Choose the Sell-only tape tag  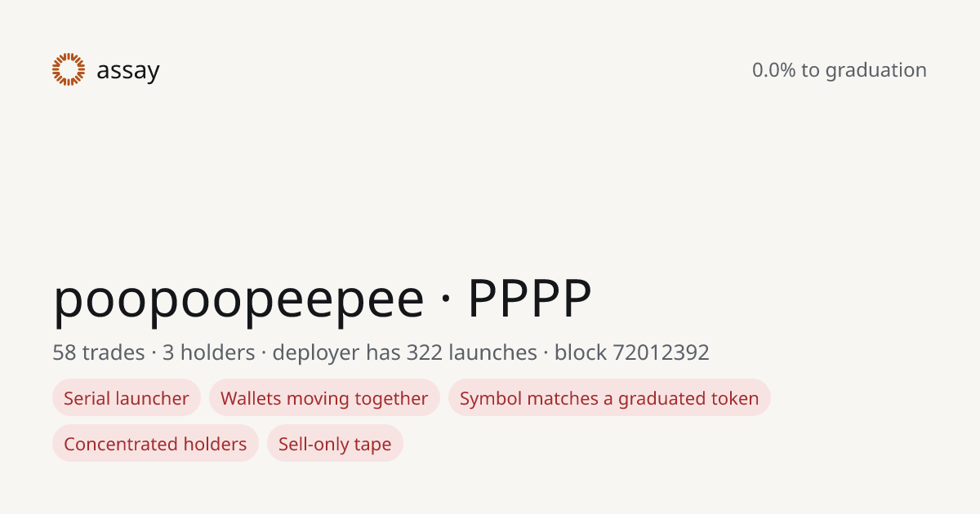click(335, 444)
